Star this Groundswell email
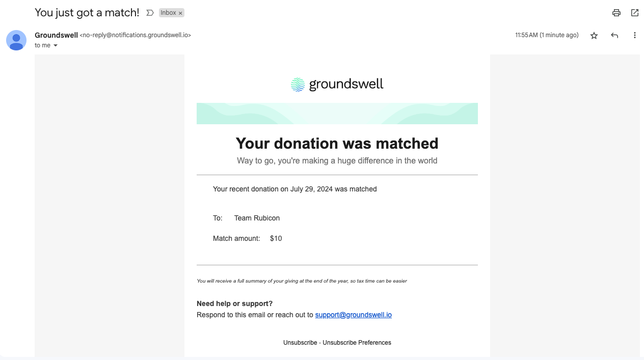Screen dimensions: 644x360 (x=594, y=36)
